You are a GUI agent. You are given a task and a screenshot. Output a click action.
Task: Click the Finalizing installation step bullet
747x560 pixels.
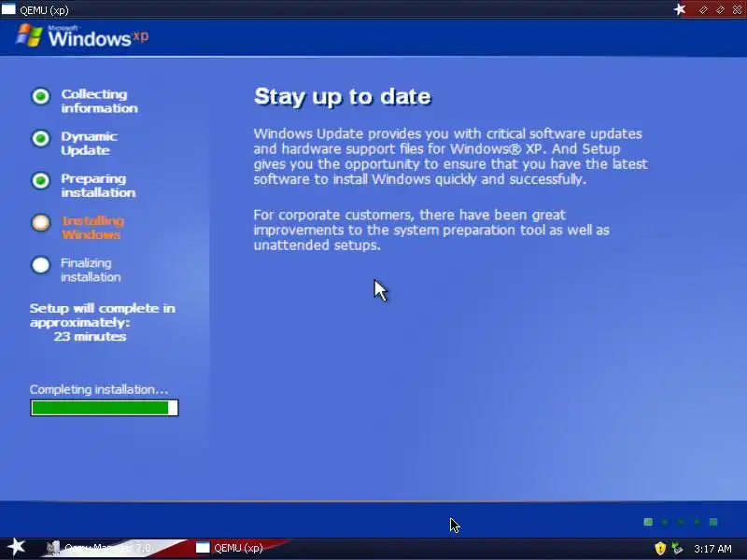pos(41,265)
